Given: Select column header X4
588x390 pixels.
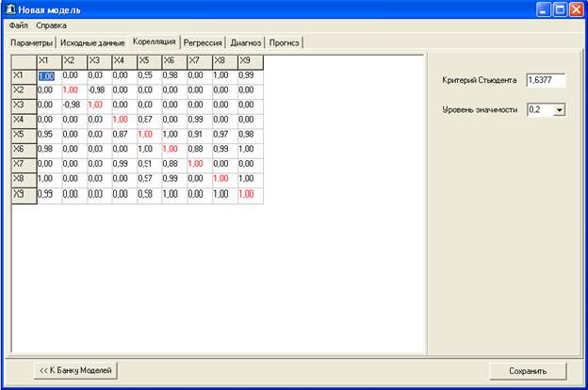Looking at the screenshot, I should (x=124, y=62).
